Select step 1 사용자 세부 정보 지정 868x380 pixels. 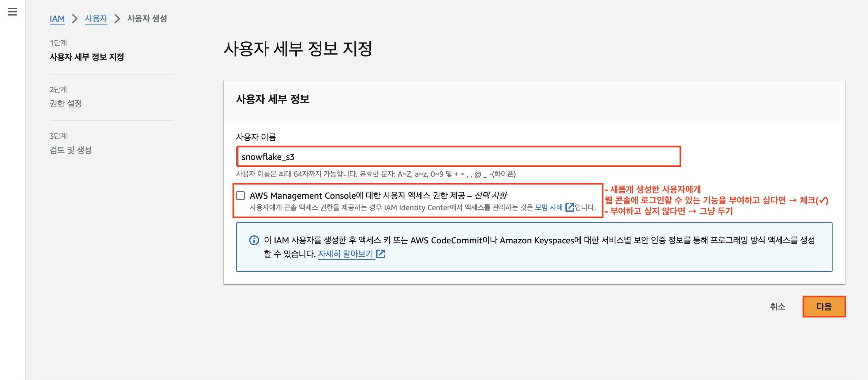point(87,57)
